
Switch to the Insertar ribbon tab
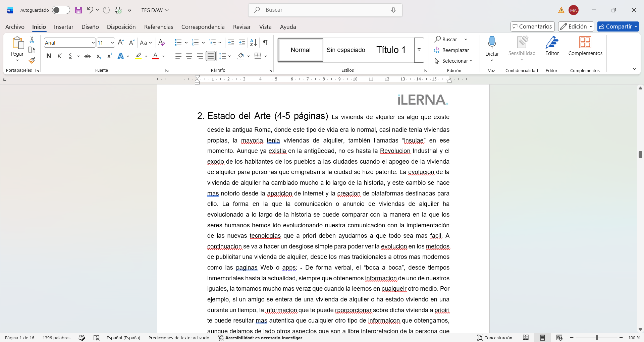pyautogui.click(x=64, y=27)
